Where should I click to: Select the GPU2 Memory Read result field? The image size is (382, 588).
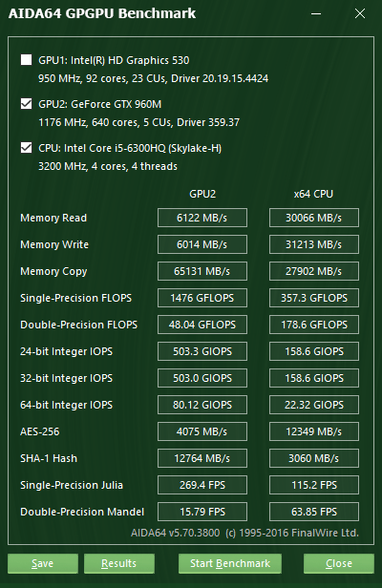point(202,218)
